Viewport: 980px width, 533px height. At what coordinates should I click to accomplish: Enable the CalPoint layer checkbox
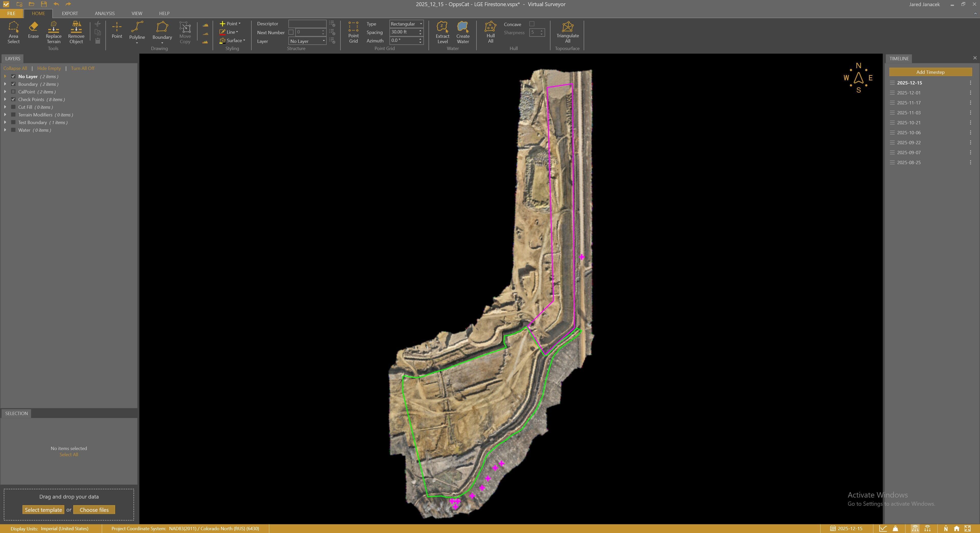13,92
